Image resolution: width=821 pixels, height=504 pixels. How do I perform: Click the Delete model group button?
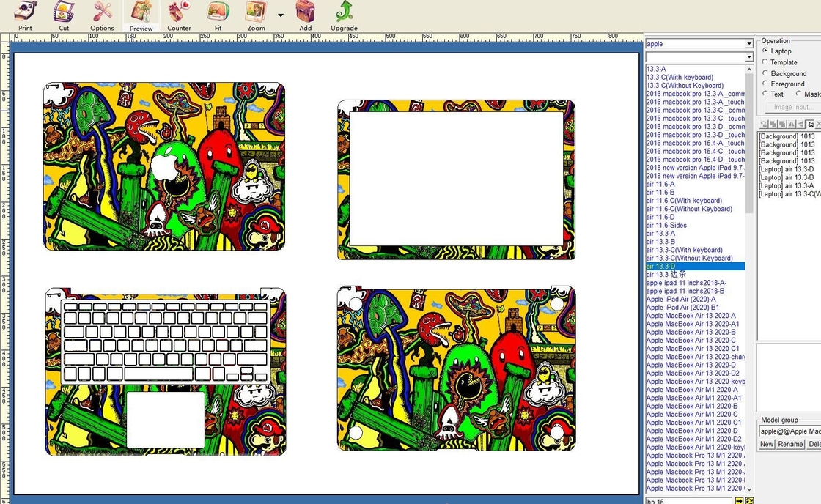(x=814, y=445)
